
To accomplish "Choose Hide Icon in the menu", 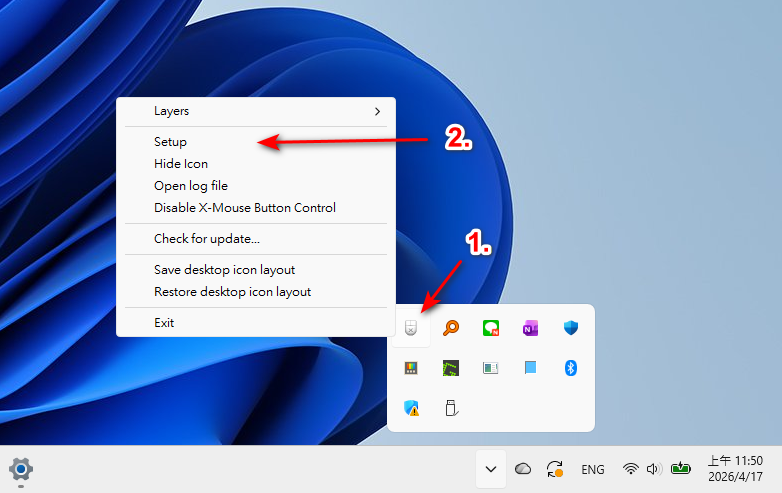I will [181, 164].
